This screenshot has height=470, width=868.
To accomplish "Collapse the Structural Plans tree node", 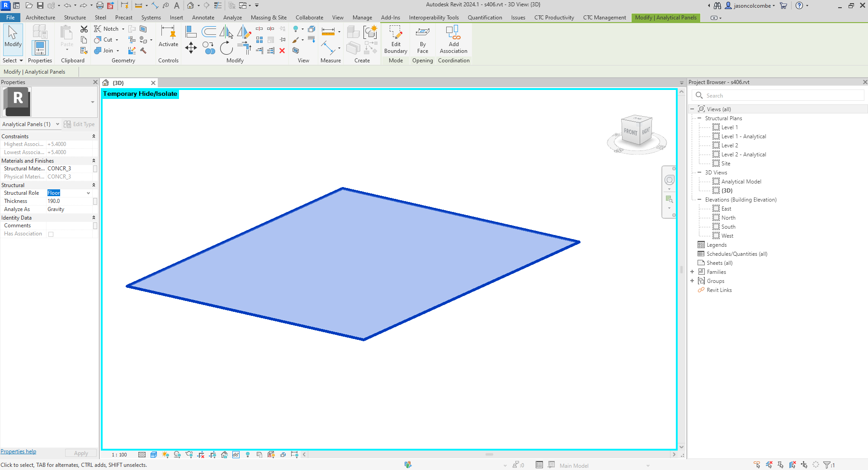I will tap(699, 118).
